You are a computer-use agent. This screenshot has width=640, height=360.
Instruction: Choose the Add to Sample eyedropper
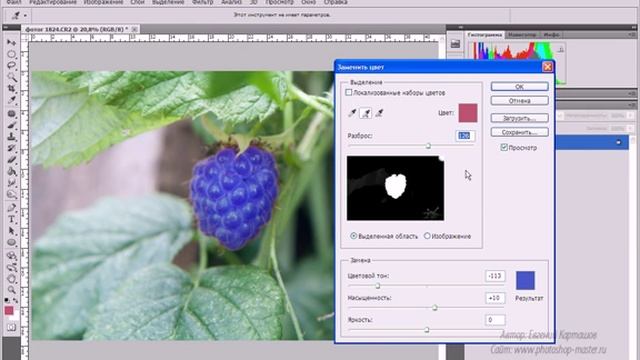click(366, 113)
